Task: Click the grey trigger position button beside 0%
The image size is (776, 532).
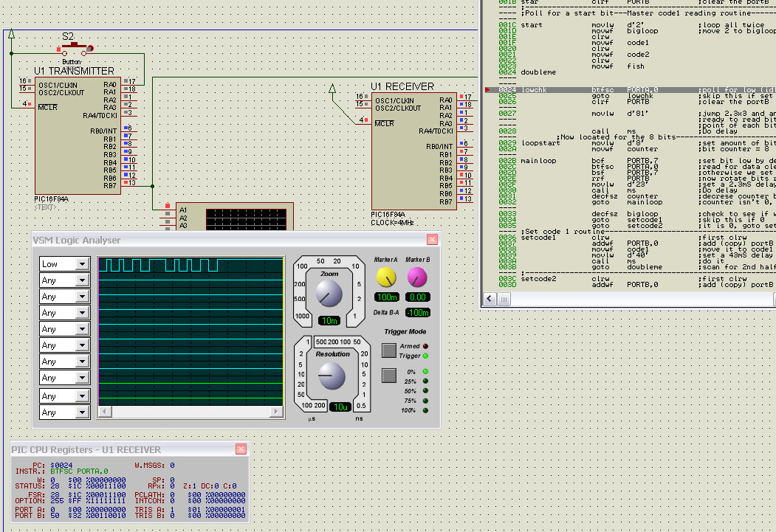Action: (x=389, y=376)
